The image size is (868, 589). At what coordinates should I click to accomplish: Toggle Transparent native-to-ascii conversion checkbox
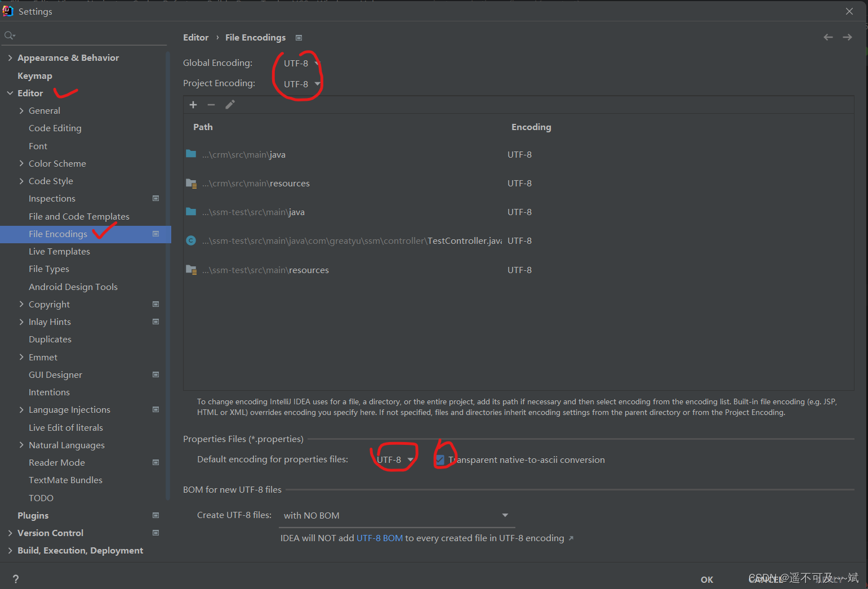click(440, 460)
